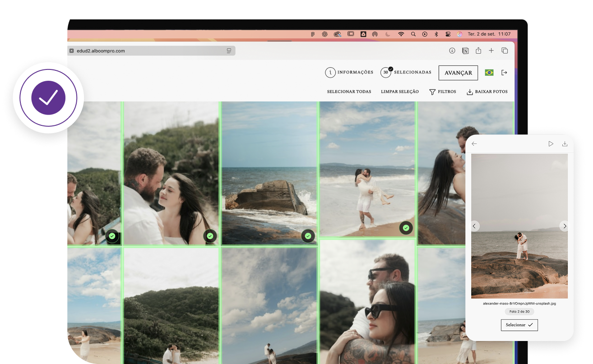Image resolution: width=593 pixels, height=364 pixels.
Task: Click the logout icon beside the flag
Action: (504, 73)
